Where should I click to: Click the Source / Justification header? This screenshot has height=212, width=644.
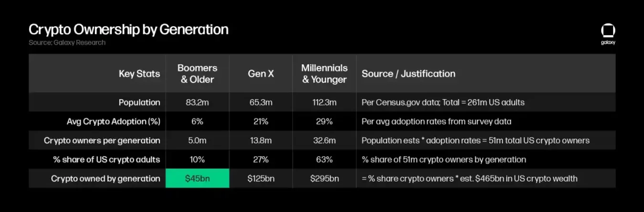coord(408,74)
